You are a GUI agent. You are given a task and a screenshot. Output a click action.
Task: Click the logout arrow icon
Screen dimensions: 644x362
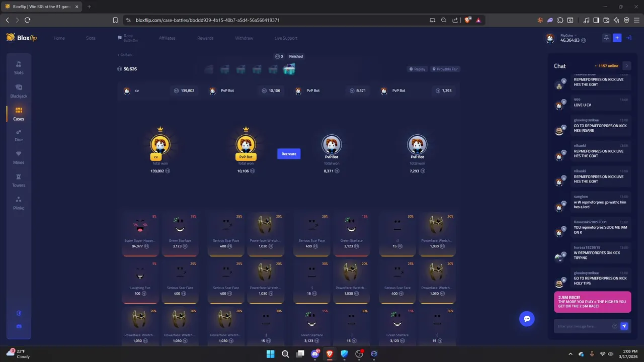pyautogui.click(x=628, y=38)
